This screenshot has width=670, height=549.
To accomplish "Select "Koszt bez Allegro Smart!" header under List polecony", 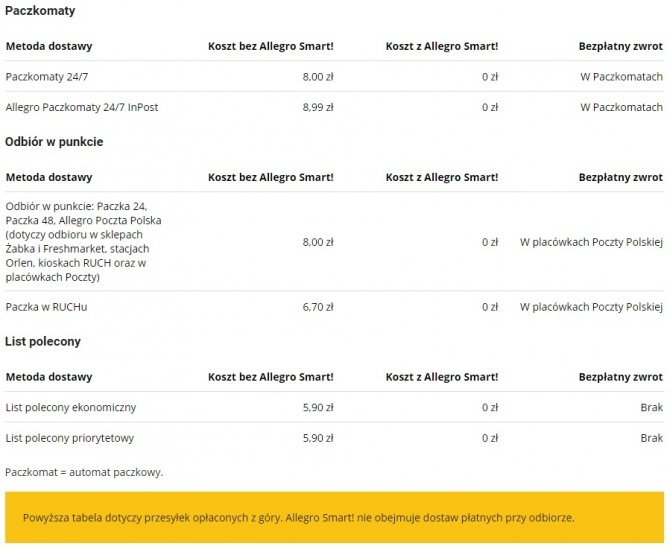I will [x=271, y=377].
